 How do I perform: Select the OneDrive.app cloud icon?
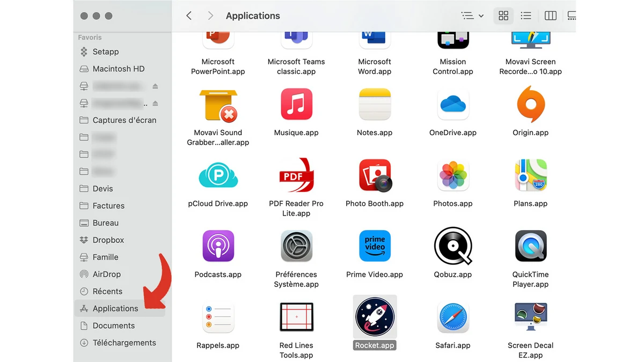pyautogui.click(x=453, y=104)
